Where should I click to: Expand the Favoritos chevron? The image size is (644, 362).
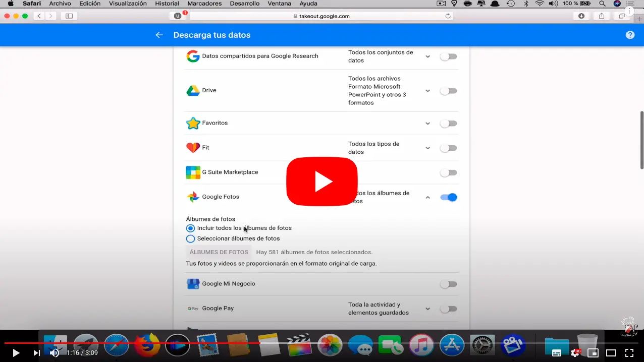tap(427, 124)
